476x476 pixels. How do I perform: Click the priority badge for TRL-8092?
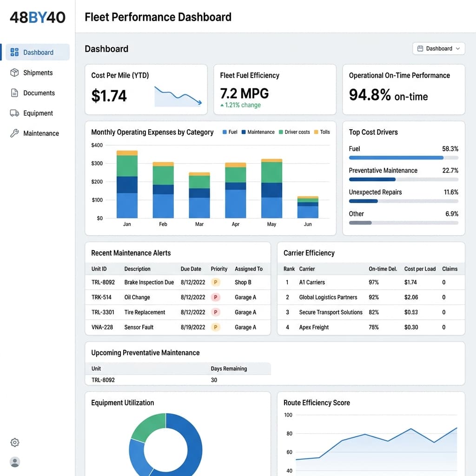coord(216,282)
